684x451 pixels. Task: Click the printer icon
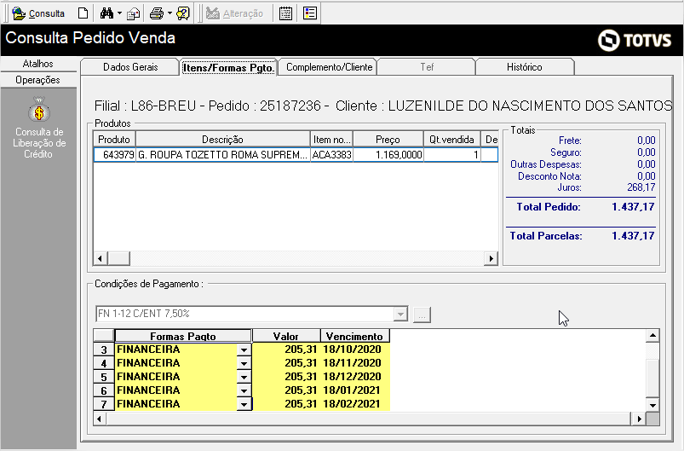click(x=157, y=14)
